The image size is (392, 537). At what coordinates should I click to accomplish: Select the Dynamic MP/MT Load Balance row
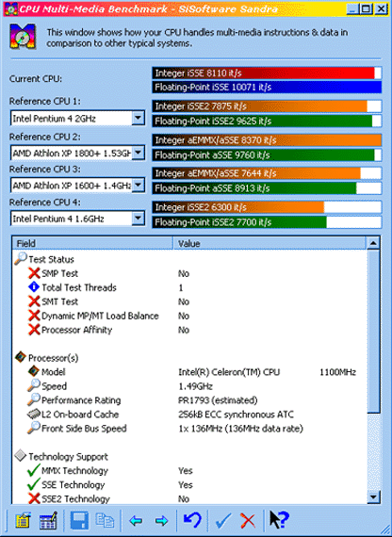point(190,316)
